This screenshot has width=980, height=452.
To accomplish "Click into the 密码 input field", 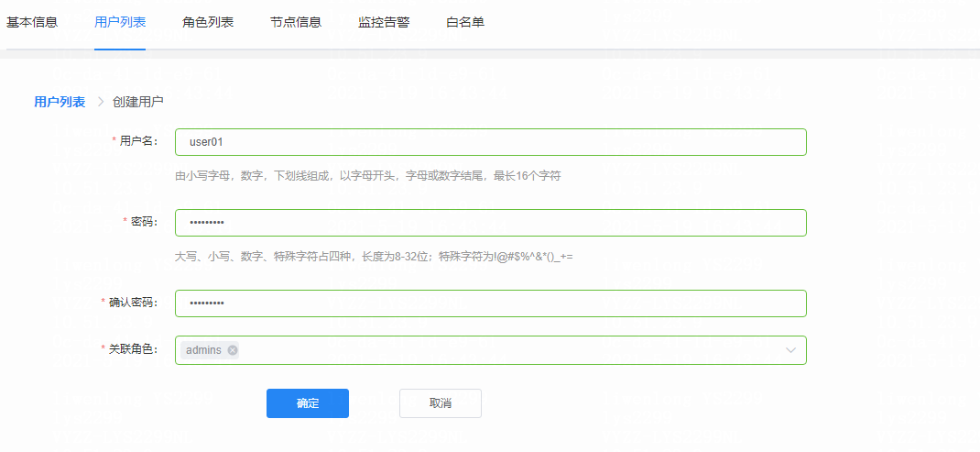I will [x=490, y=223].
